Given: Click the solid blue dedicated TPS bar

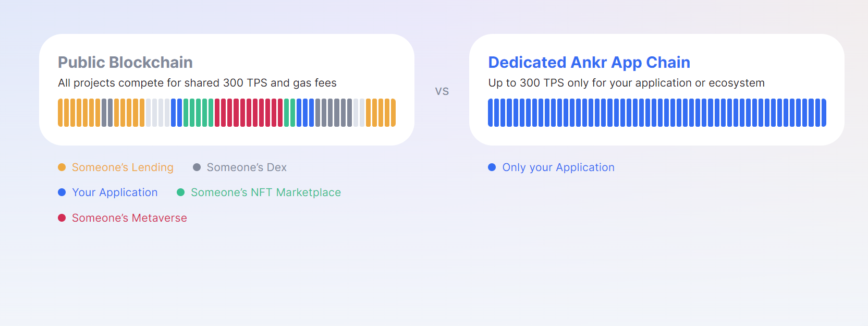Looking at the screenshot, I should pos(657,113).
